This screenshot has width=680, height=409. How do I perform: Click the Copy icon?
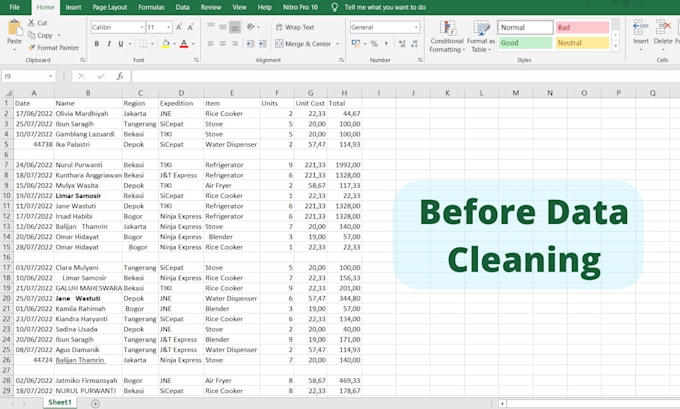(31, 35)
